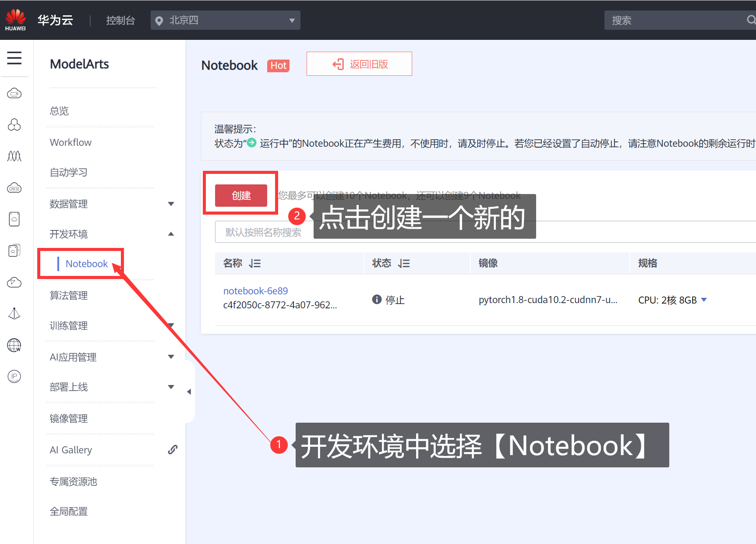Viewport: 756px width, 544px height.
Task: Open the single cloud disk card icon
Action: click(14, 219)
